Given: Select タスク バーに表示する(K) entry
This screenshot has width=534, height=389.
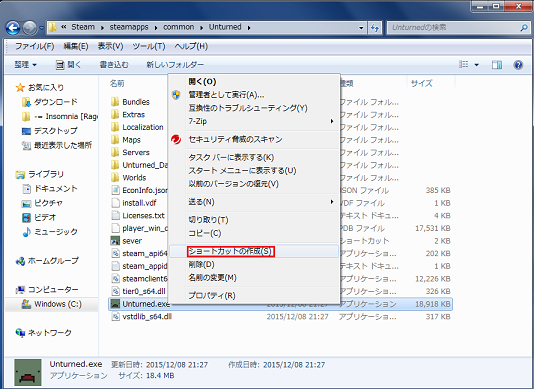Looking at the screenshot, I should [254, 158].
